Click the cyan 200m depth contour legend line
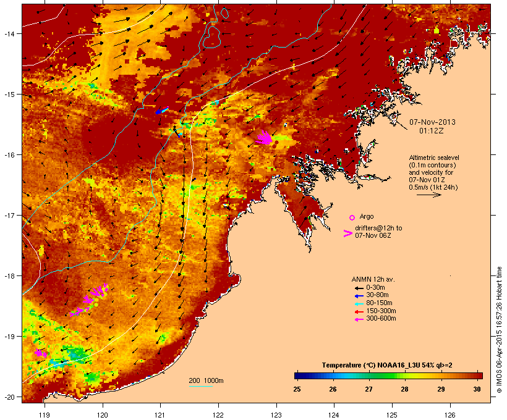The width and height of the screenshot is (507, 420). pyautogui.click(x=200, y=386)
